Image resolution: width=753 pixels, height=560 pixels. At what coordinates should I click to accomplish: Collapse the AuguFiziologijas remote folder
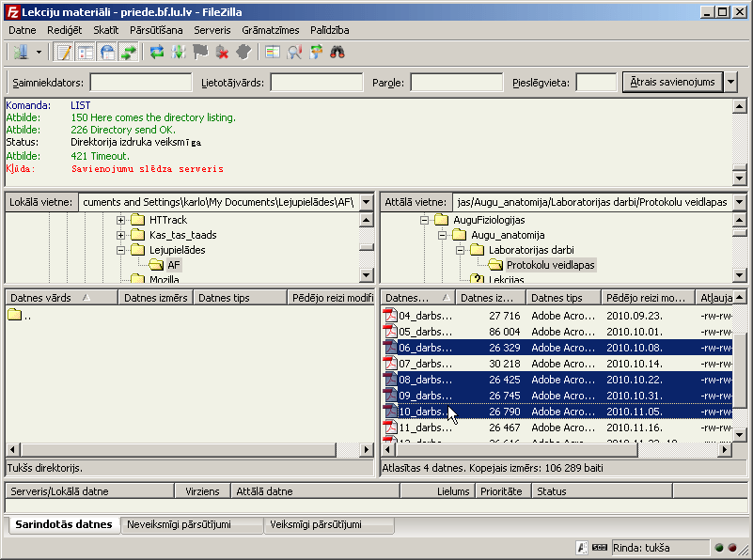click(424, 220)
